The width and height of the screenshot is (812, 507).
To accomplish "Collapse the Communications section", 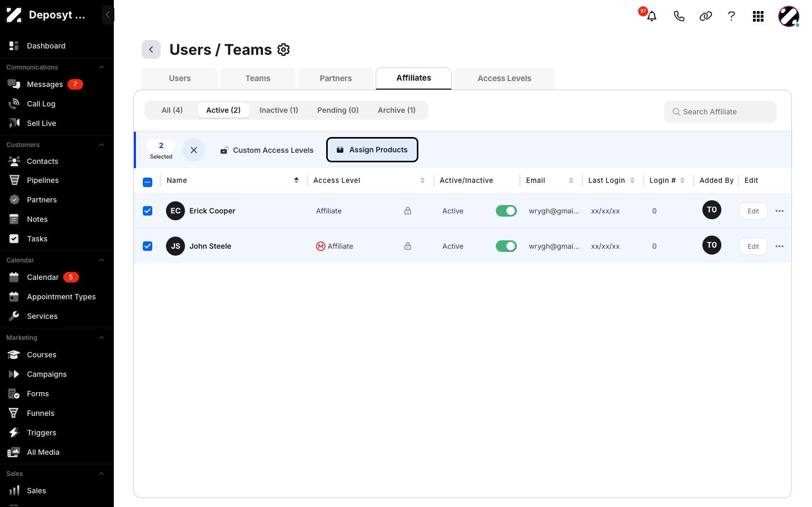I will [102, 67].
